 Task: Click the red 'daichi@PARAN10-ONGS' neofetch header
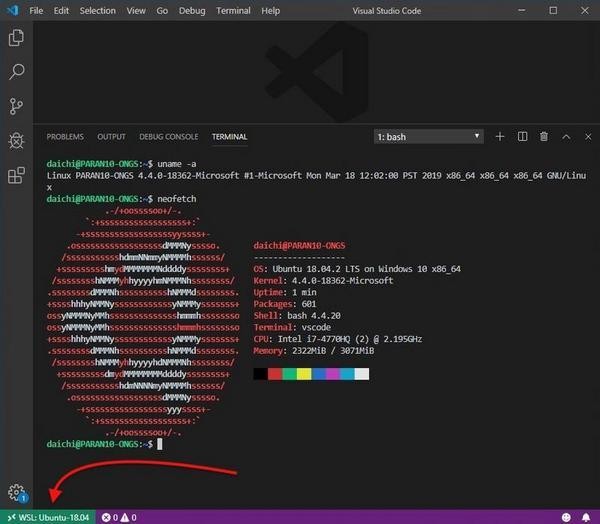click(x=299, y=245)
